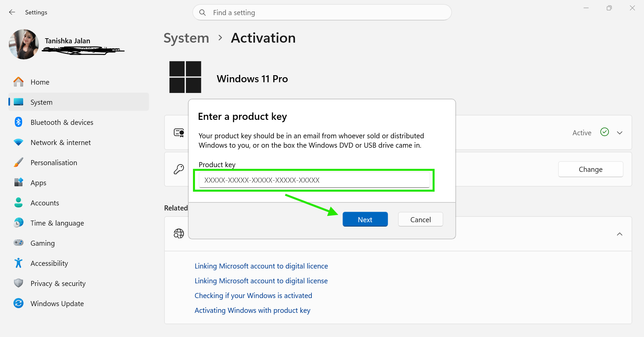Click the System monitor icon

coord(18,102)
